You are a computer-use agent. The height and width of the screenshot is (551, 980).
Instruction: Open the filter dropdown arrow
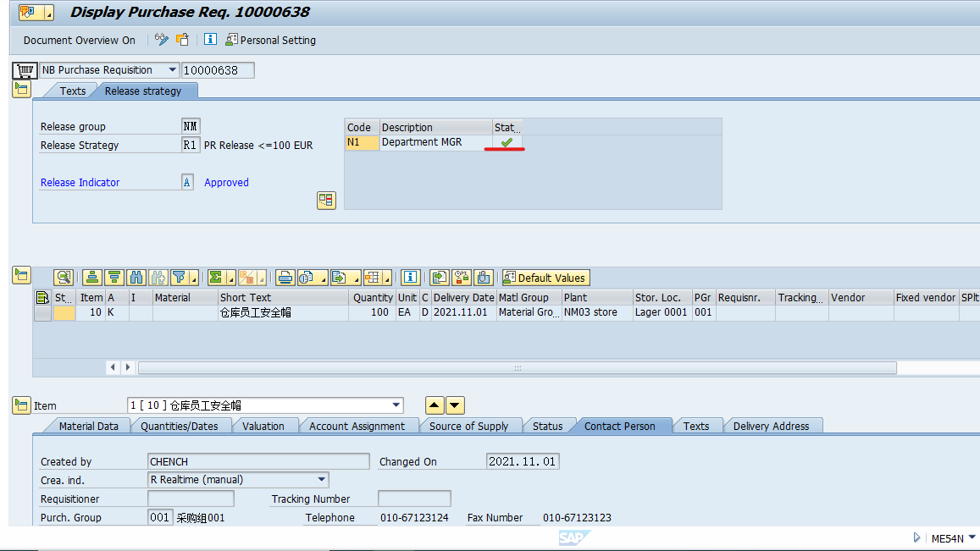pos(194,278)
